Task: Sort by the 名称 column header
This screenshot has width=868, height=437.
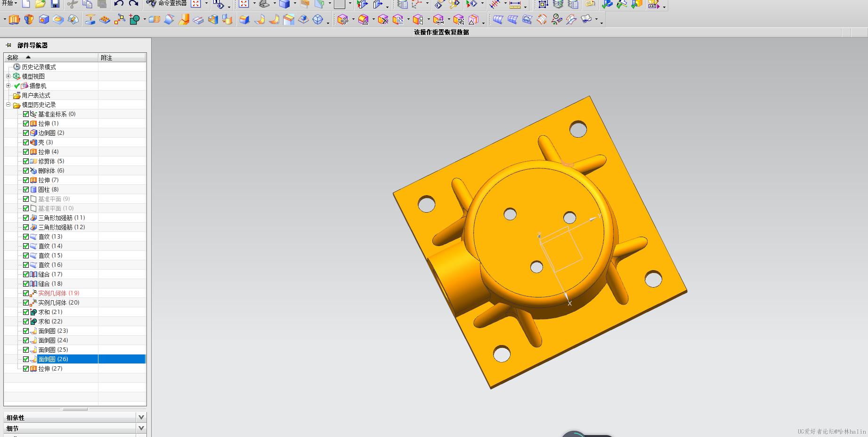Action: click(51, 58)
